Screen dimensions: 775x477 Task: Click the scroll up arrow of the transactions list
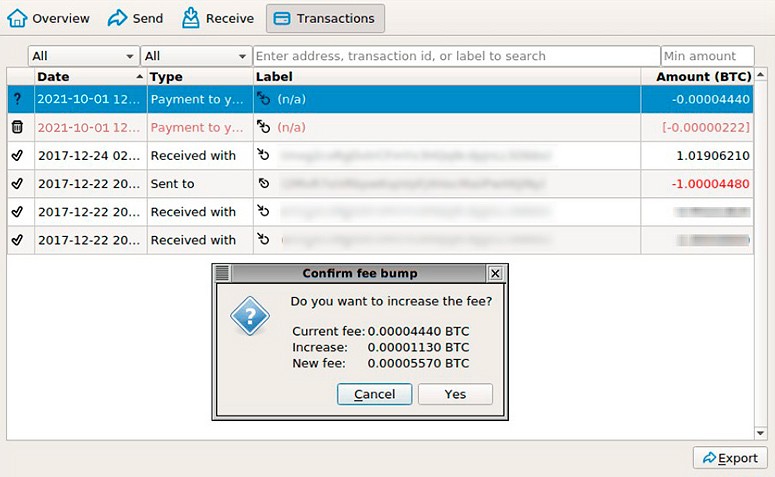tap(761, 75)
